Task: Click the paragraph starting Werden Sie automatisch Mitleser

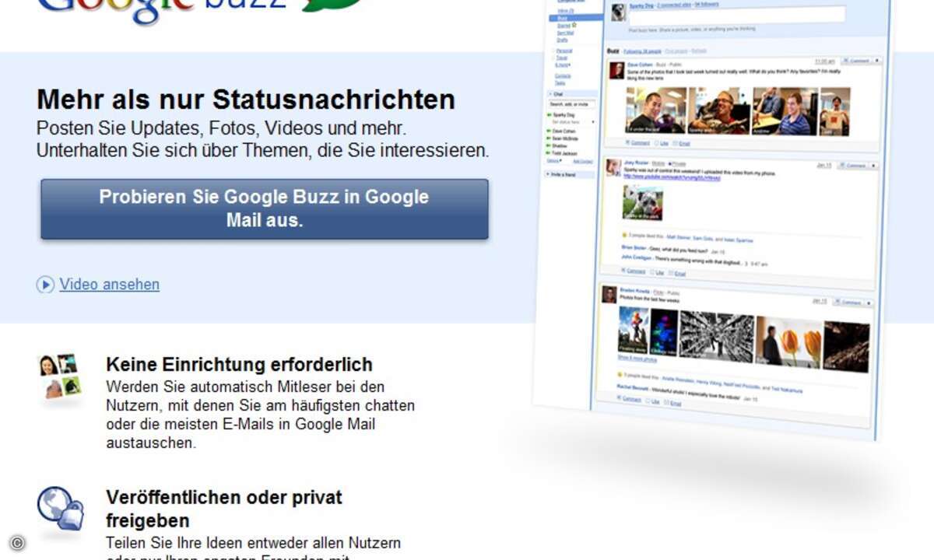Action: (261, 415)
